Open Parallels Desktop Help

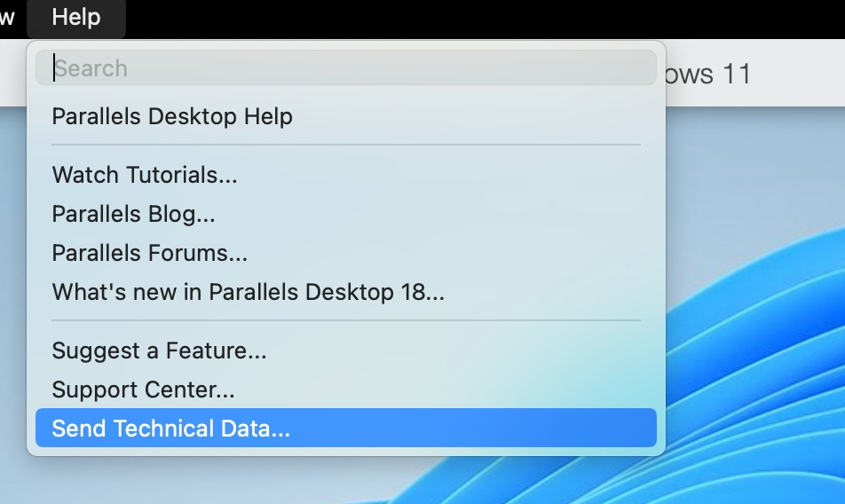172,116
